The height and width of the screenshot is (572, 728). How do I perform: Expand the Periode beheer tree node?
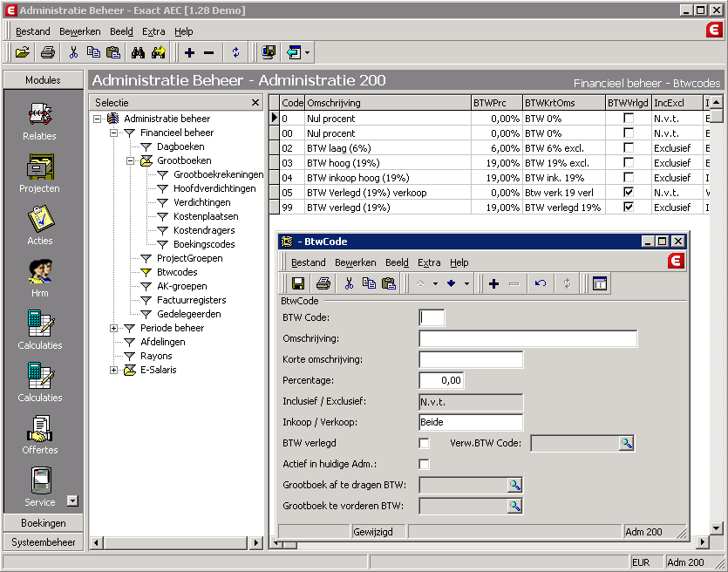(113, 328)
